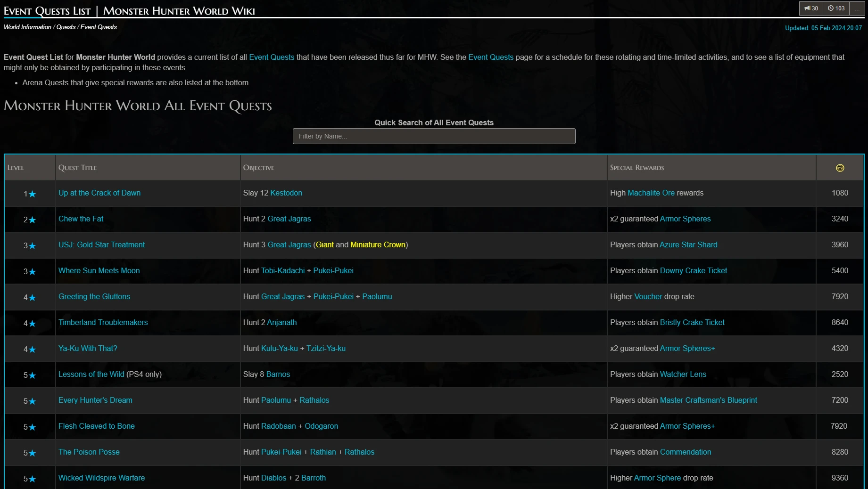Sort table by Quest Title header

[148, 168]
